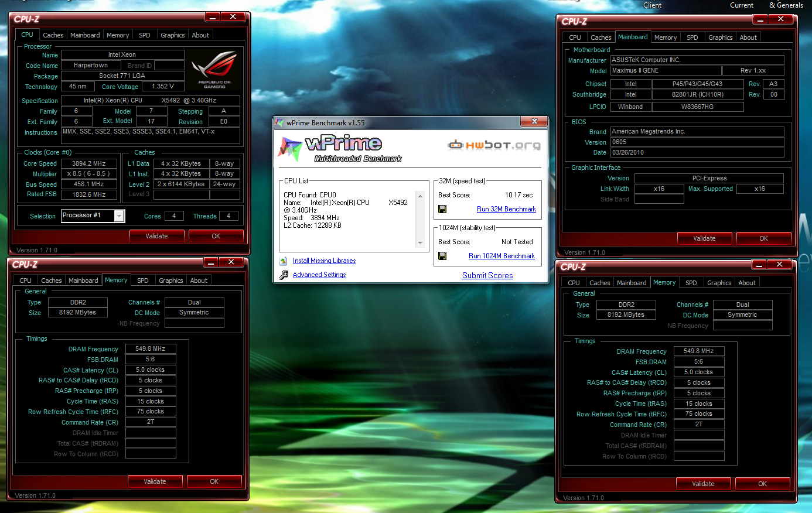Viewport: 812px width, 513px height.
Task: Minimize the top-left CPU-Z window
Action: tap(211, 16)
